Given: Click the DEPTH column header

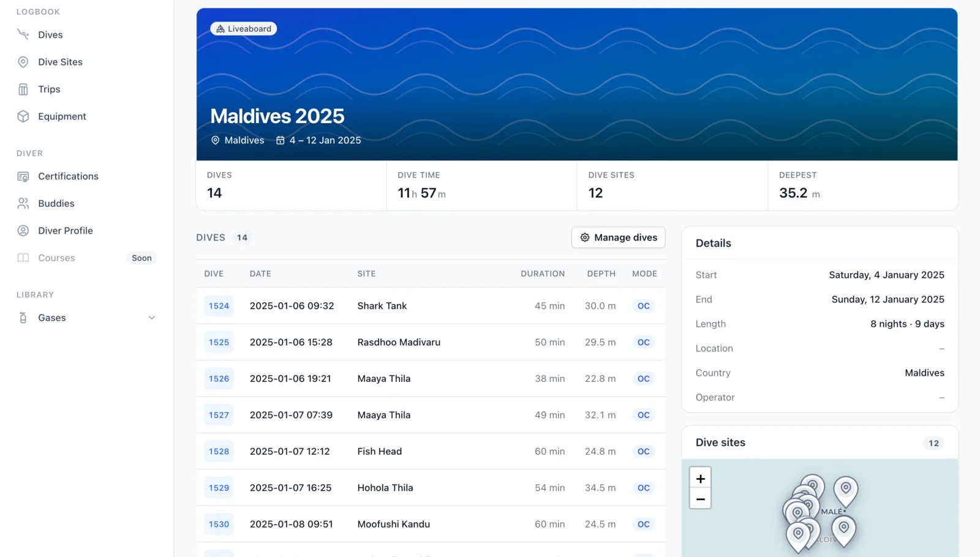Looking at the screenshot, I should coord(601,274).
